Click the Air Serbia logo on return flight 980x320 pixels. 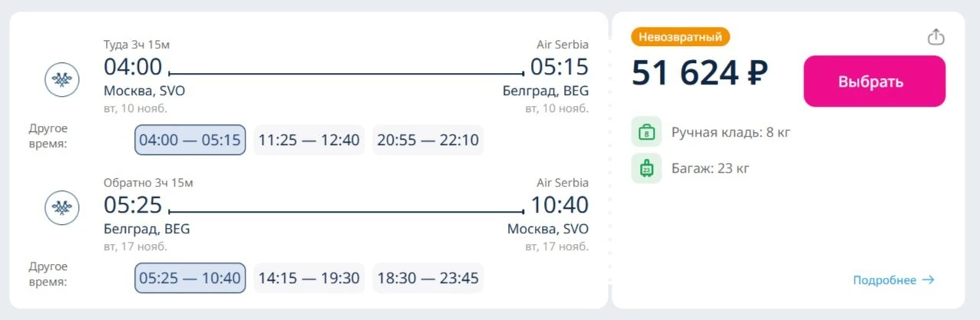pos(62,207)
